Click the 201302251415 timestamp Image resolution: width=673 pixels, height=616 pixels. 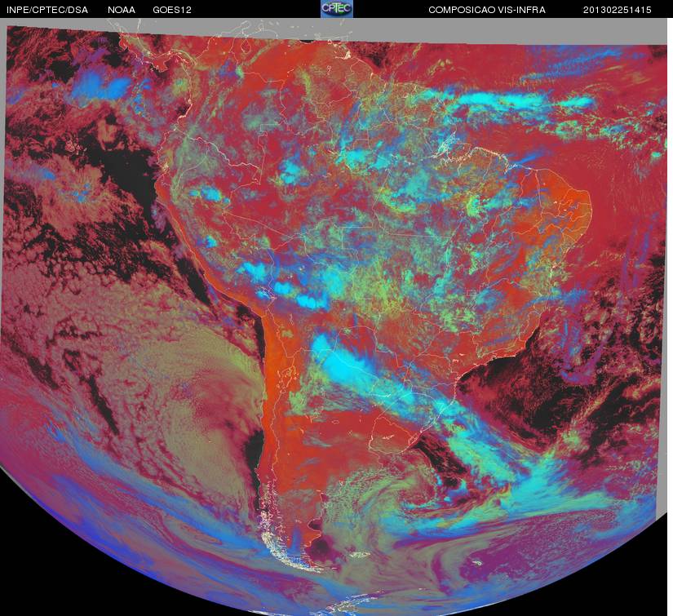pyautogui.click(x=618, y=10)
